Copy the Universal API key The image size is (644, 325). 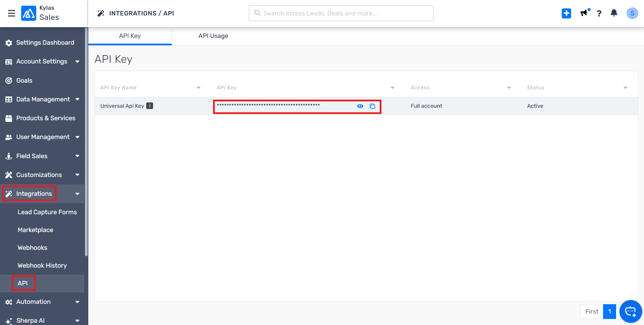click(372, 106)
